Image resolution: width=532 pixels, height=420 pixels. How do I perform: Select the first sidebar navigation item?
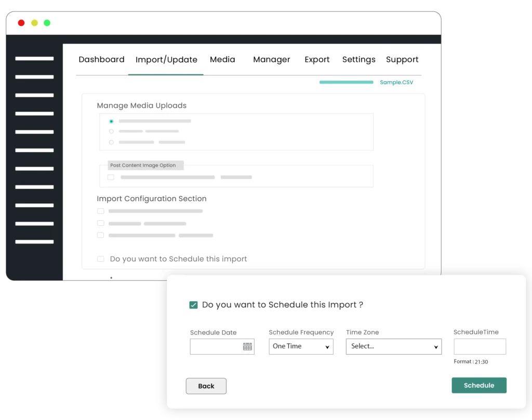34,58
